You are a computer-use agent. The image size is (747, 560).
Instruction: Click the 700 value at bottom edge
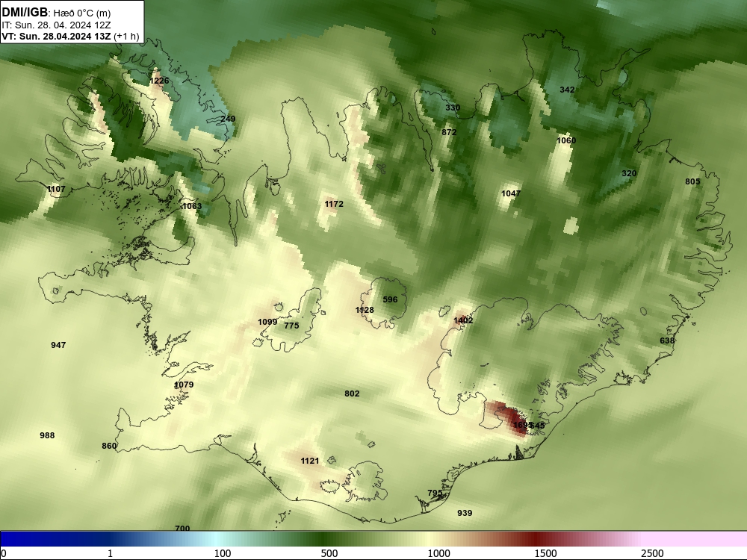(182, 528)
